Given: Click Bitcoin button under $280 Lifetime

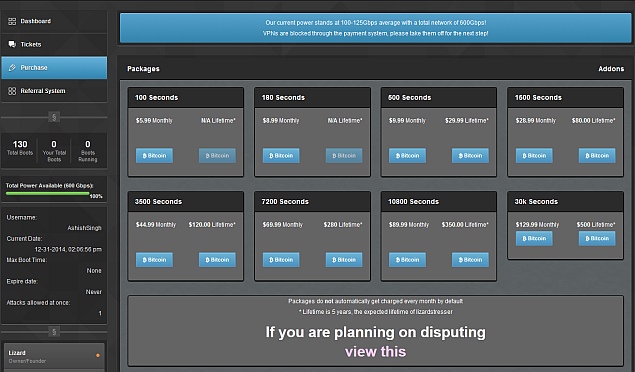Looking at the screenshot, I should [344, 259].
